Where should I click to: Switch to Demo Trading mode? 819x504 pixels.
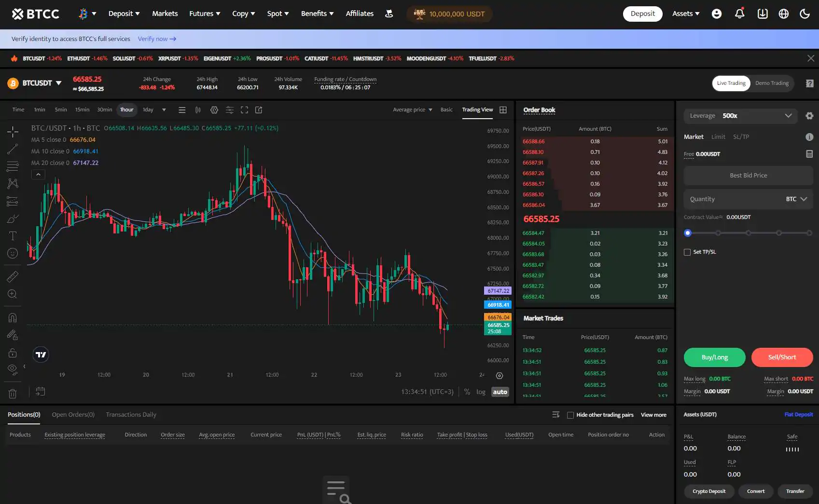click(x=772, y=83)
